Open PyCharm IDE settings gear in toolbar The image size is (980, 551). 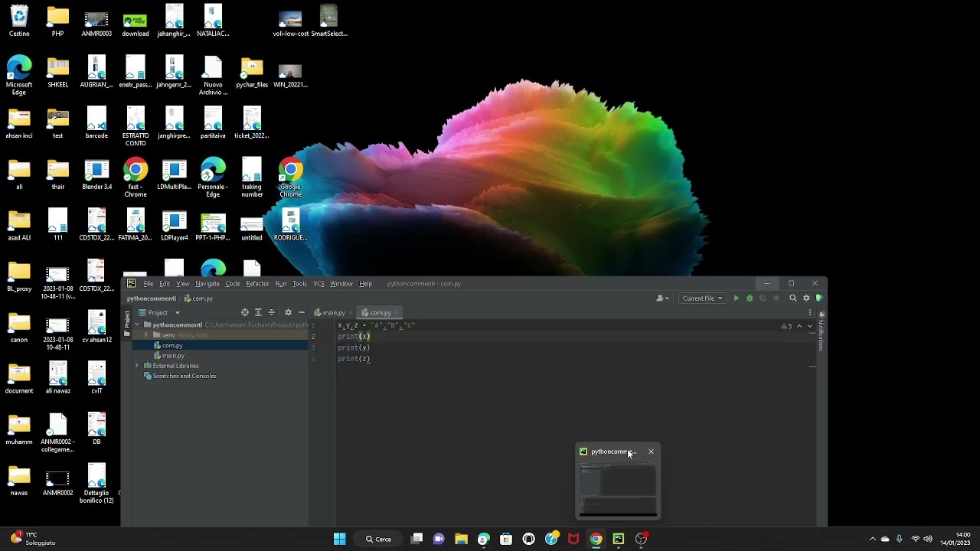806,298
